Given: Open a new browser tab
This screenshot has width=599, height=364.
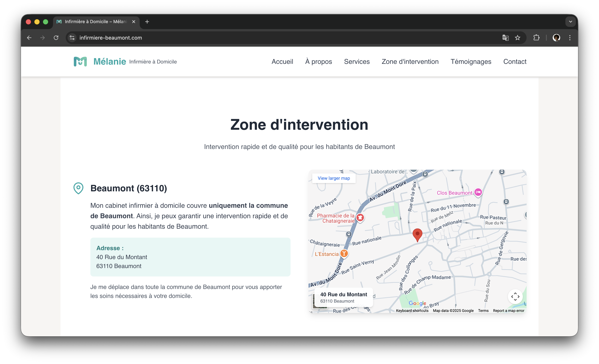Looking at the screenshot, I should point(147,22).
